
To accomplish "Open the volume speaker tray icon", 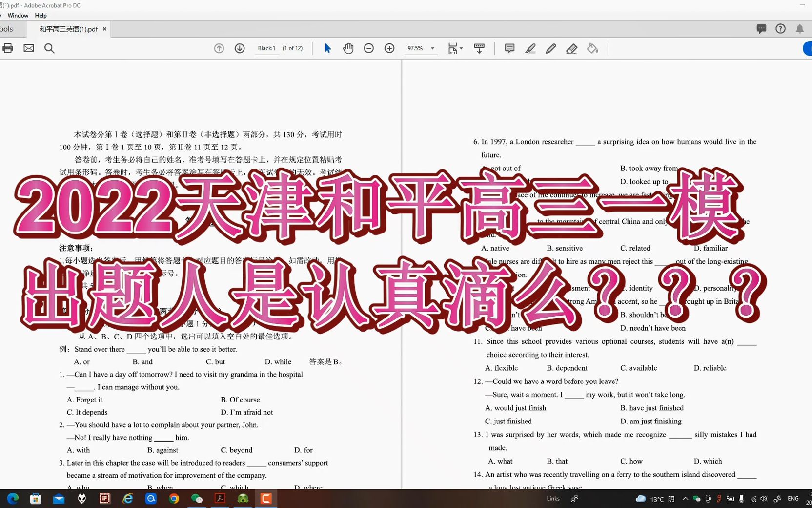I will pyautogui.click(x=764, y=499).
